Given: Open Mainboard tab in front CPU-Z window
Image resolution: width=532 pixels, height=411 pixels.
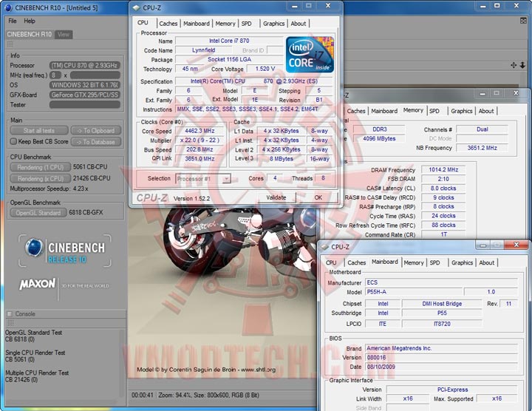Looking at the screenshot, I should 197,24.
